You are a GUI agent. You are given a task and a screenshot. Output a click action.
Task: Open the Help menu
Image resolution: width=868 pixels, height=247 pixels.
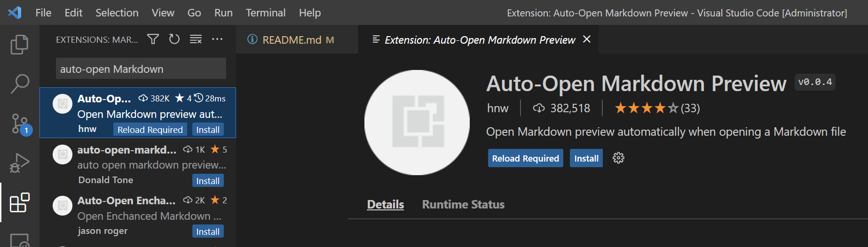[310, 13]
